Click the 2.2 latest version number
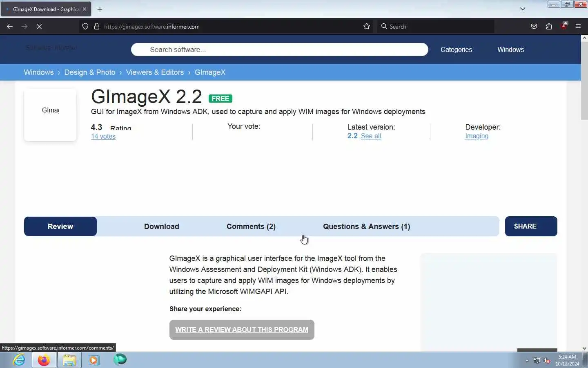588x368 pixels. (x=352, y=136)
